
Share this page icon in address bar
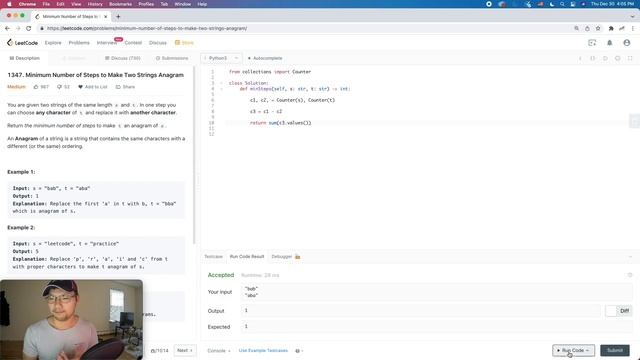pos(587,28)
